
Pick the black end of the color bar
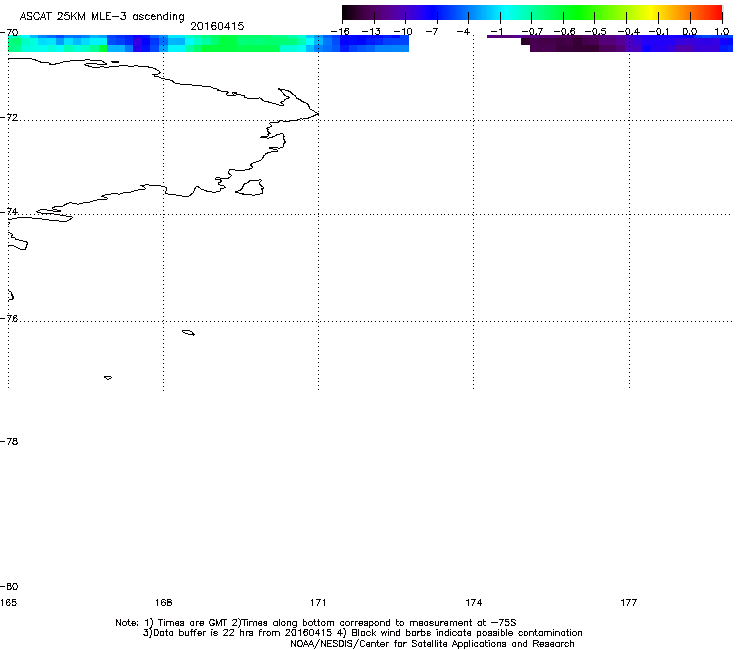tap(349, 13)
